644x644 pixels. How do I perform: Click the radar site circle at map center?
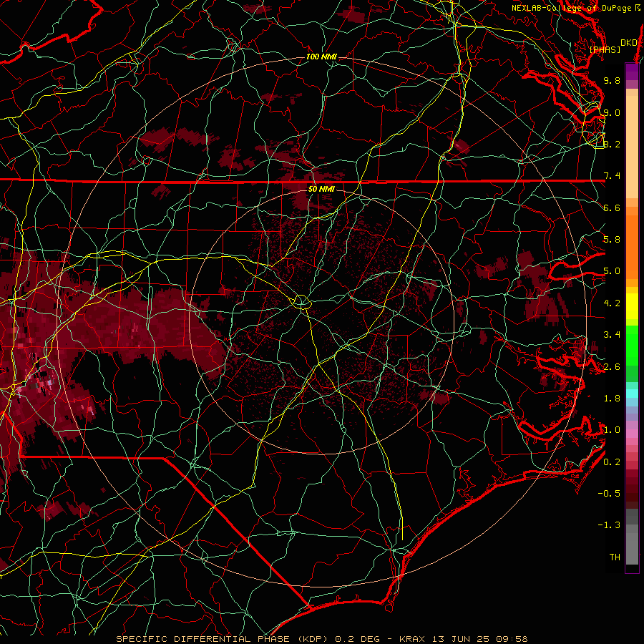[301, 302]
